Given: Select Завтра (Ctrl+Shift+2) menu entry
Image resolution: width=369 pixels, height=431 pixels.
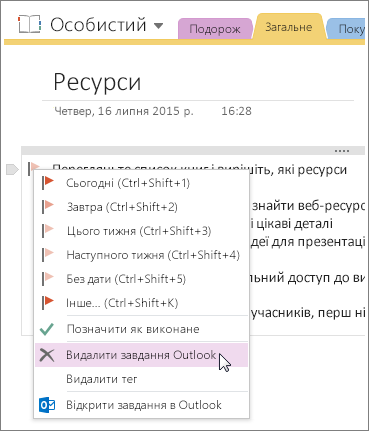Looking at the screenshot, I should coord(141,207).
